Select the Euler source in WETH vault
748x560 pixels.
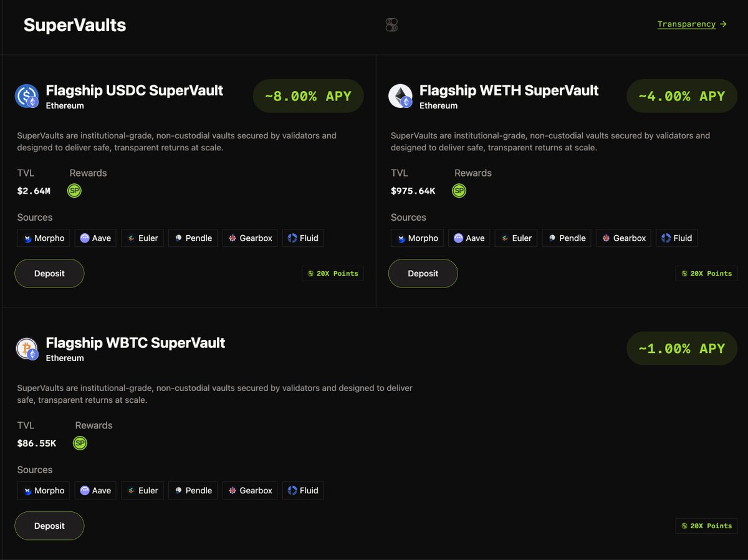pyautogui.click(x=516, y=238)
